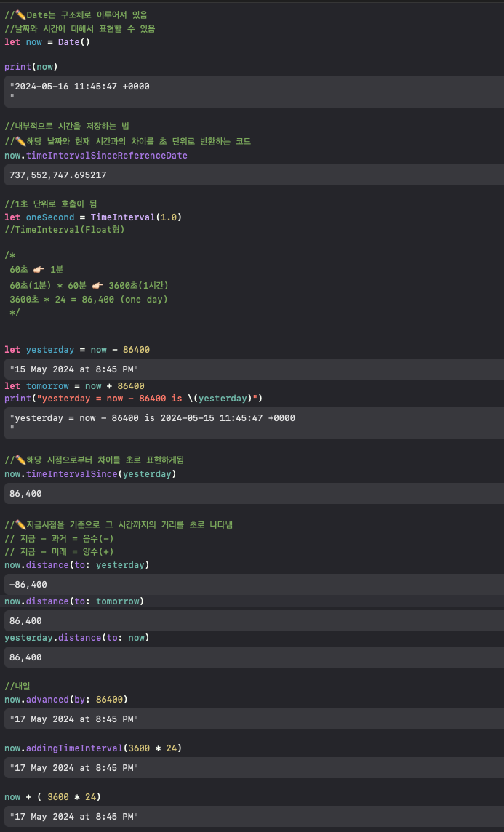Click the line containing '3600초(1시간)'
Viewport: 504px width, 832px height.
[x=89, y=286]
